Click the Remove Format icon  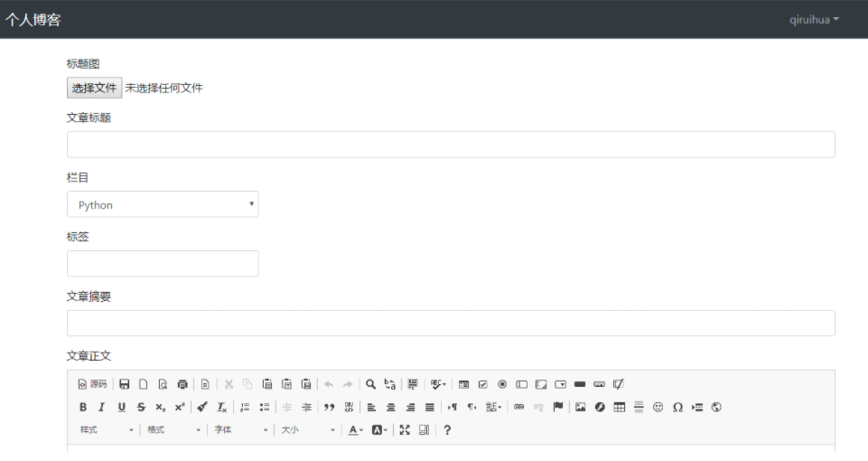pyautogui.click(x=221, y=408)
